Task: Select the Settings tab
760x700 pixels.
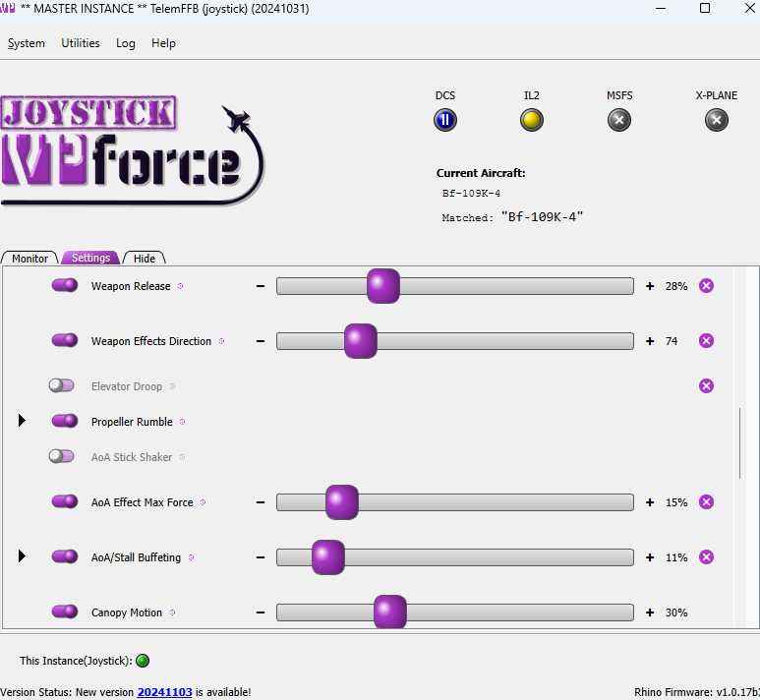Action: pyautogui.click(x=90, y=258)
